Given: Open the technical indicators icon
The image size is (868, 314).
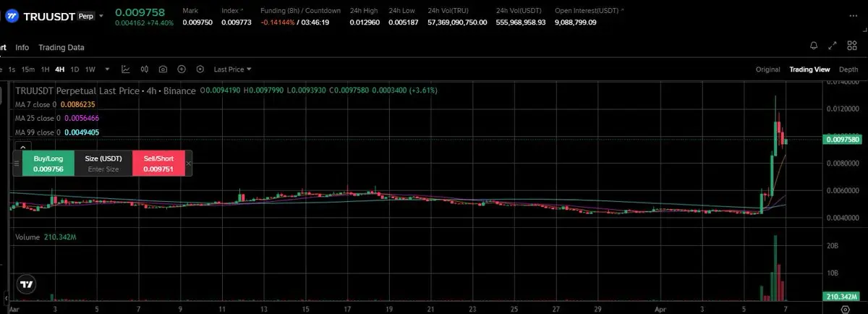Looking at the screenshot, I should 126,69.
